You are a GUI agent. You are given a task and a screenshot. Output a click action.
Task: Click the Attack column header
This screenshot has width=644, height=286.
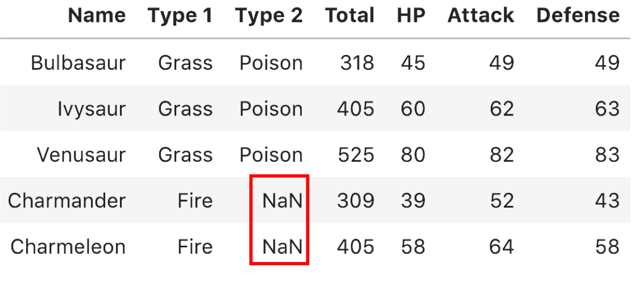pos(480,15)
